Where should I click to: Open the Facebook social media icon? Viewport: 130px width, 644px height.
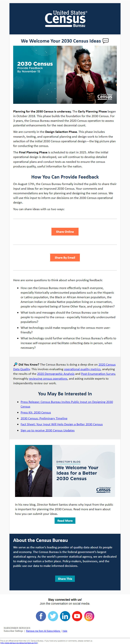pyautogui.click(x=41, y=616)
